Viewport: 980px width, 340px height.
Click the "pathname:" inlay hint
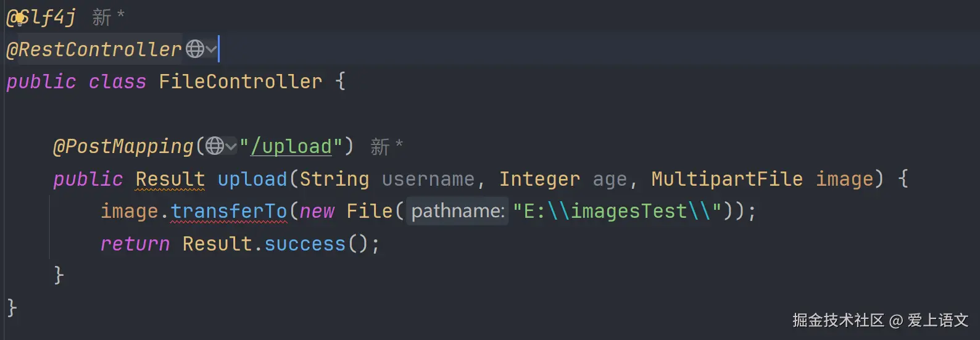point(458,211)
